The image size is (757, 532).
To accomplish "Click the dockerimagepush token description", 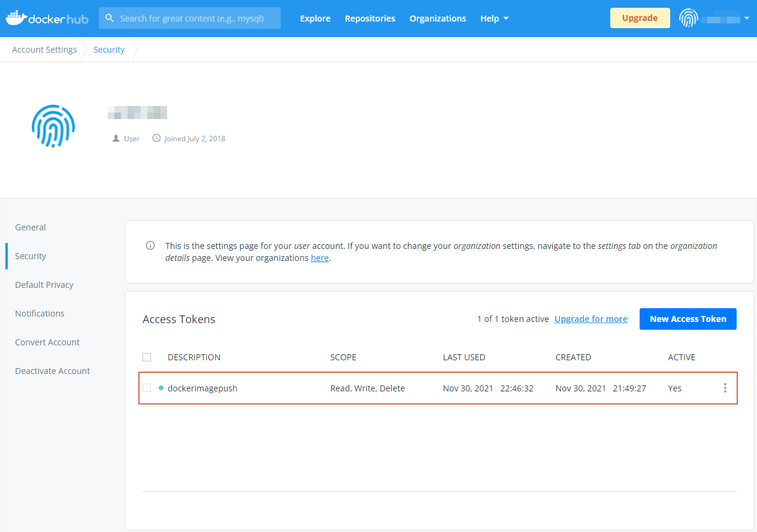I will coord(202,388).
